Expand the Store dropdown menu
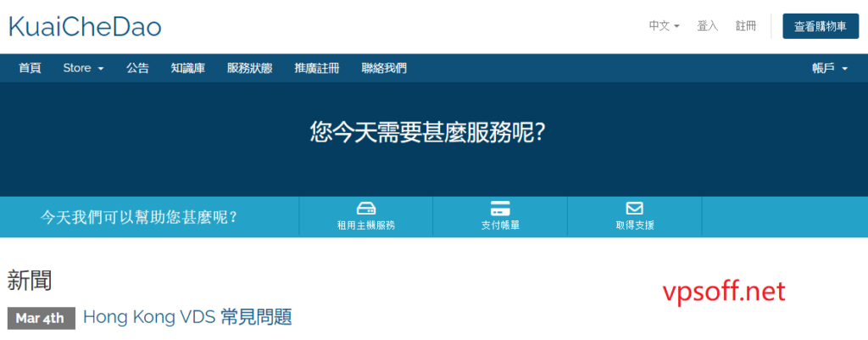 coord(83,68)
